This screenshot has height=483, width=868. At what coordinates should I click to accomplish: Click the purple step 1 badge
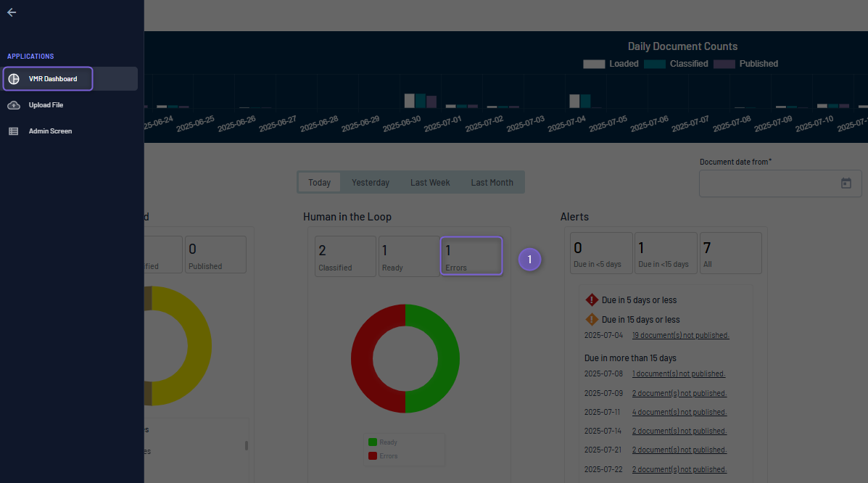click(529, 259)
